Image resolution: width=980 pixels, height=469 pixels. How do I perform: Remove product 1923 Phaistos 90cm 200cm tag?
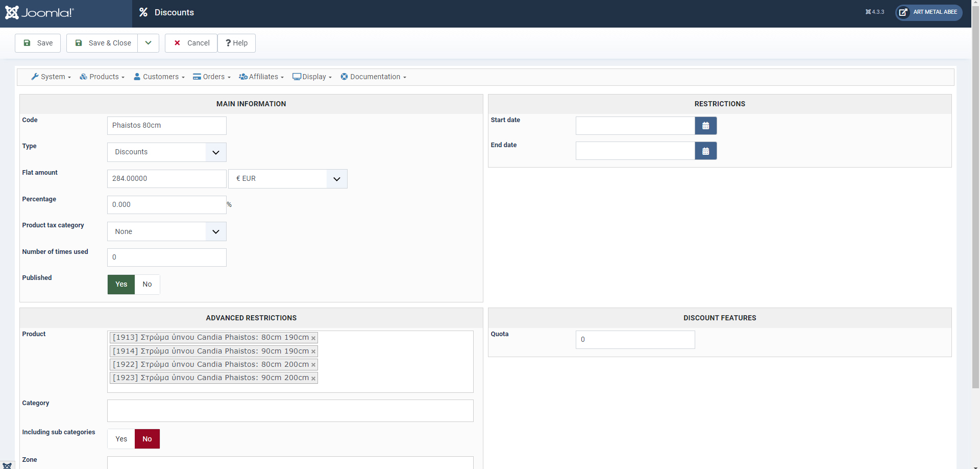click(313, 378)
